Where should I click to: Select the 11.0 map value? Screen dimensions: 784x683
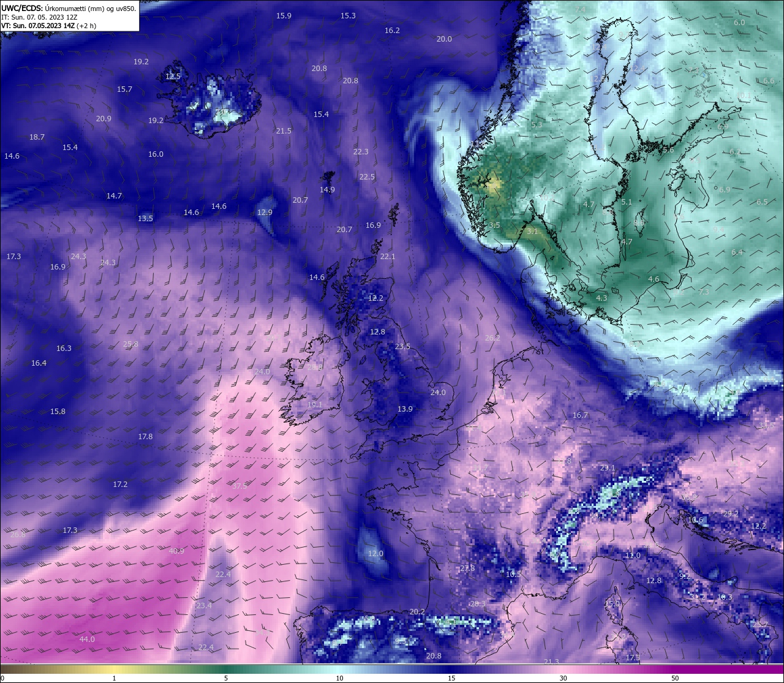pyautogui.click(x=633, y=556)
